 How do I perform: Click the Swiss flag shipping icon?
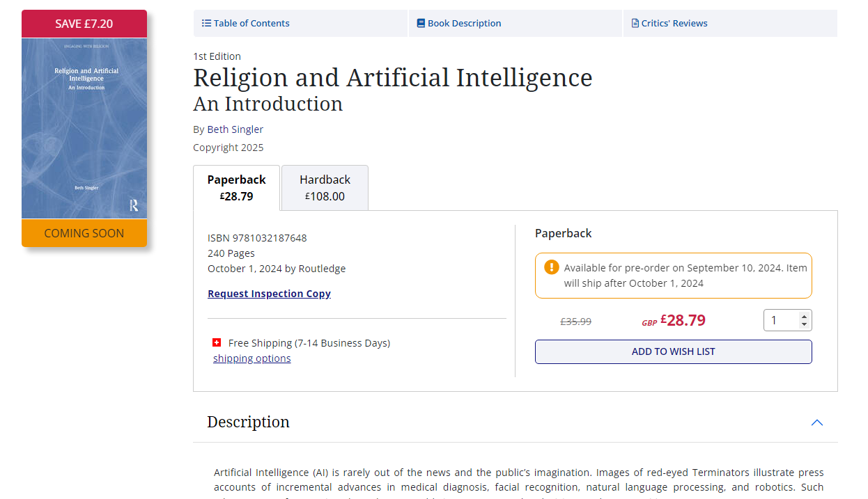[217, 342]
